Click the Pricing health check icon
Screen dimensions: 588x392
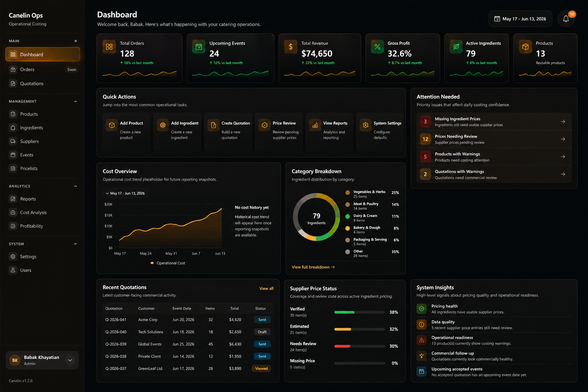click(421, 309)
